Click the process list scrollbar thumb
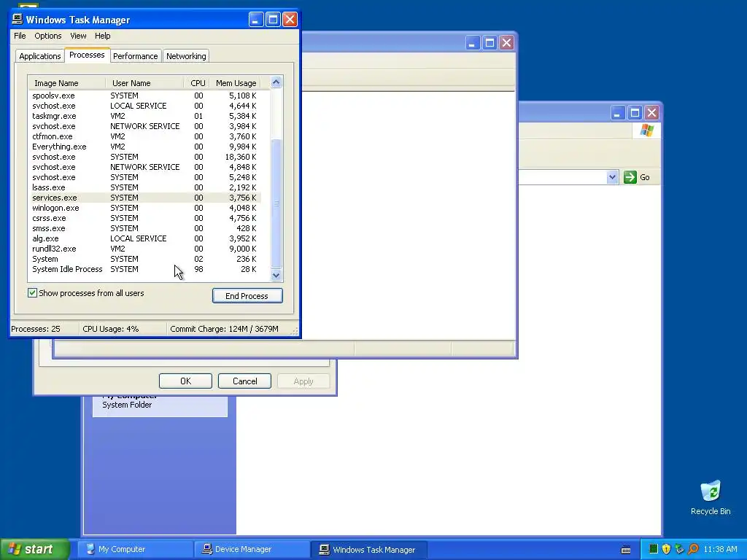Viewport: 747px width, 560px height. pyautogui.click(x=276, y=203)
